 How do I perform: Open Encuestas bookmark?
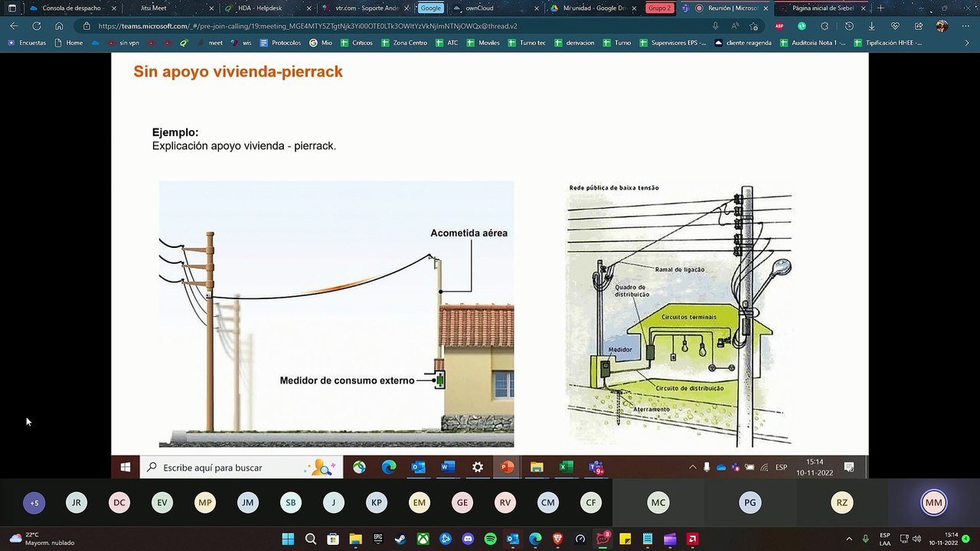pyautogui.click(x=27, y=43)
